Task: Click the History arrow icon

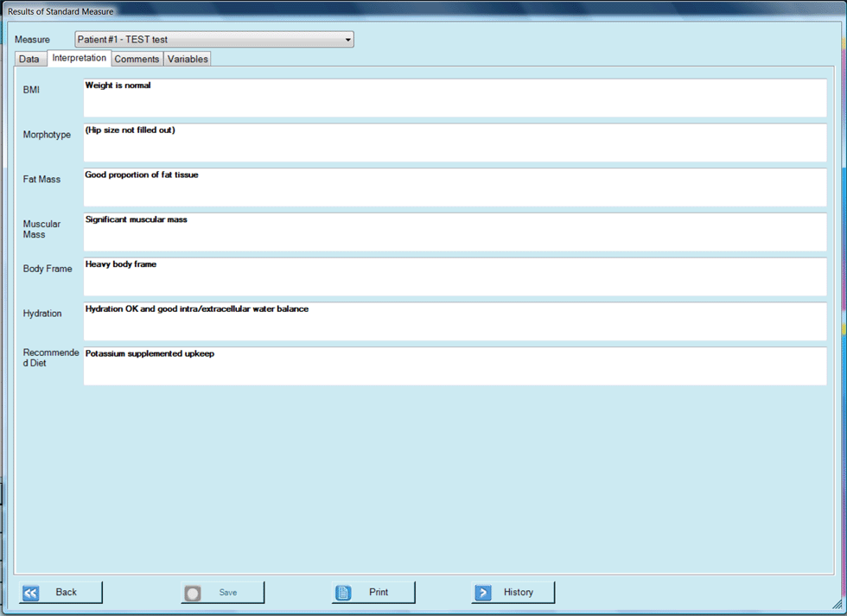Action: point(483,593)
